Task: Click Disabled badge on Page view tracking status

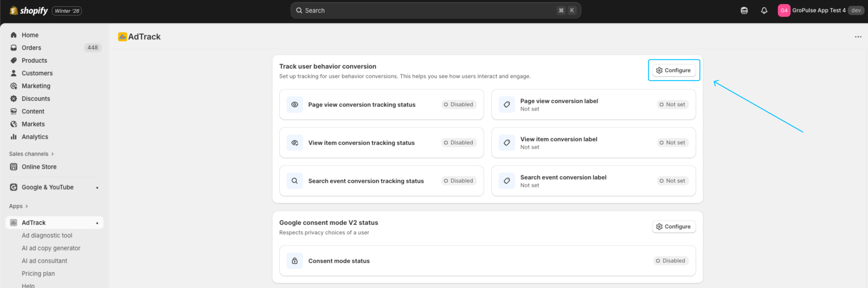Action: [x=458, y=104]
